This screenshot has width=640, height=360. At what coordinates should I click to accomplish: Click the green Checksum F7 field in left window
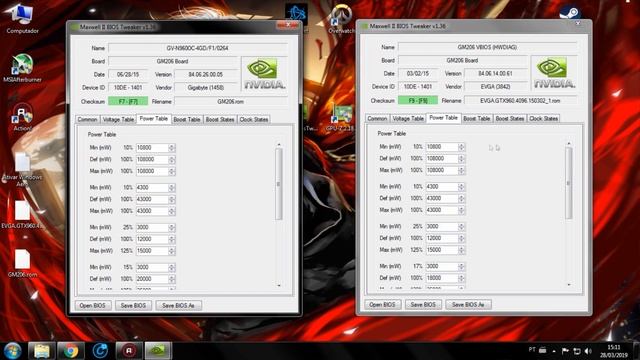click(x=128, y=102)
